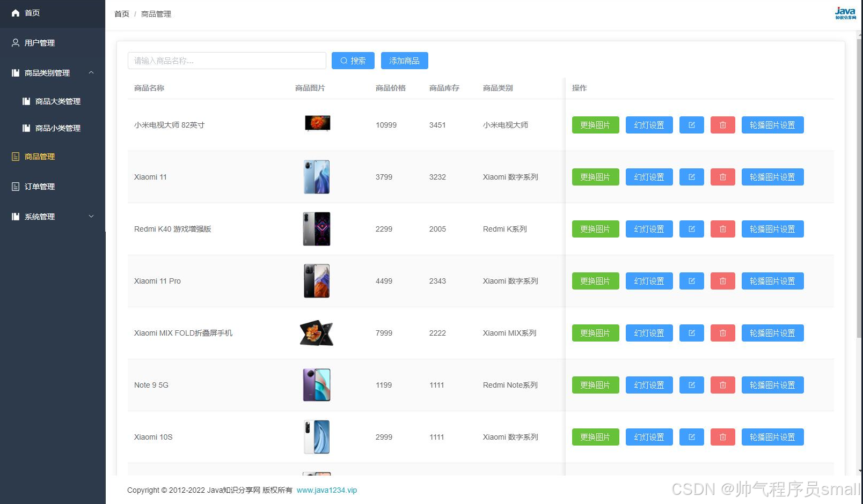Screen dimensions: 863x504
Task: Edit the Note 9 5G product
Action: 692,385
